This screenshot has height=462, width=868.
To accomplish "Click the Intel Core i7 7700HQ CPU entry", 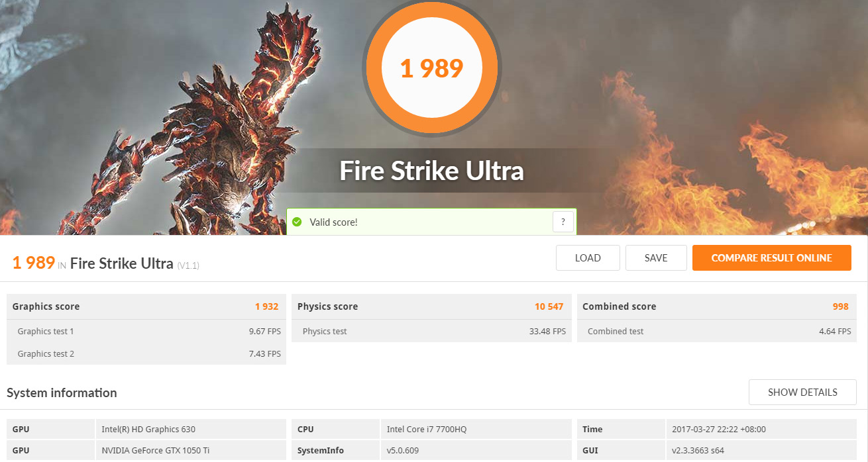I will 427,429.
